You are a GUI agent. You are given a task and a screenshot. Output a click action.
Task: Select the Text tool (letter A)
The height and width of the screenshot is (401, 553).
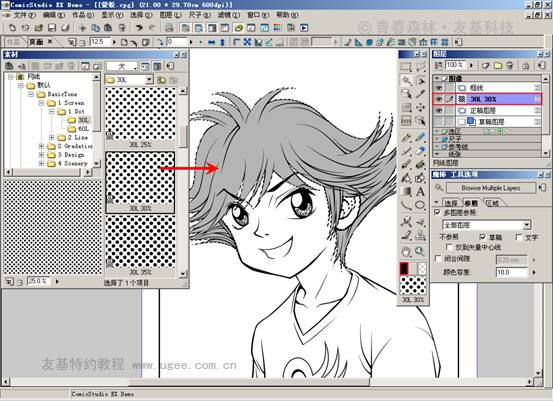click(420, 191)
